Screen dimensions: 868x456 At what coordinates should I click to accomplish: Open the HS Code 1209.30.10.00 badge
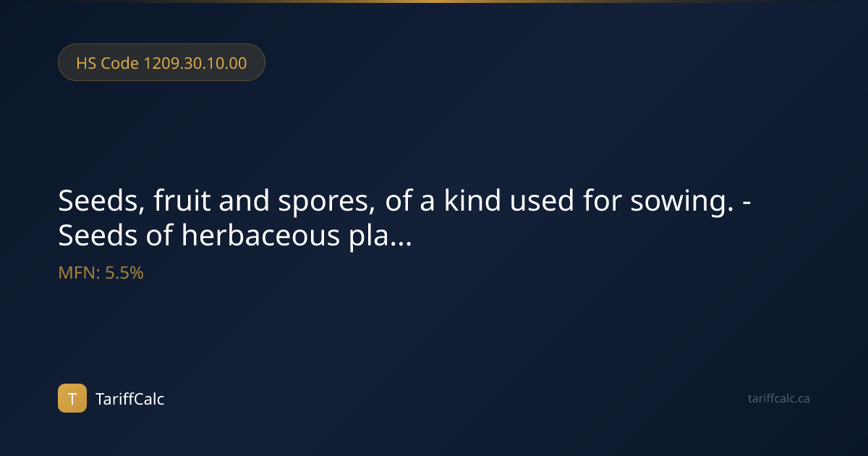click(161, 62)
